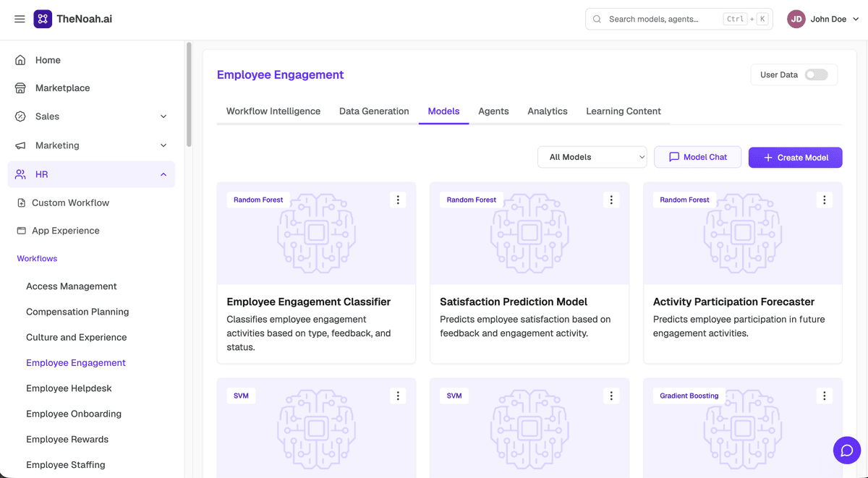Click the Employee Engagement Classifier title
The height and width of the screenshot is (478, 868).
tap(309, 302)
